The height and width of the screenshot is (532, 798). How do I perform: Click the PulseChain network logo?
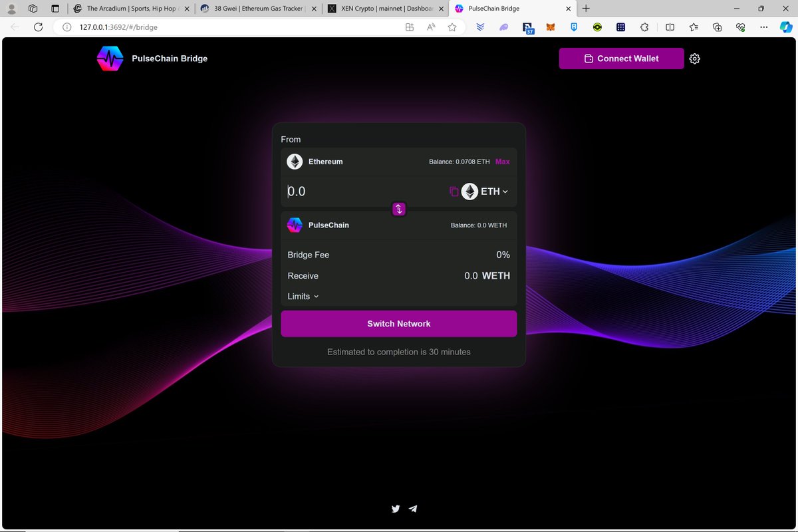point(295,225)
